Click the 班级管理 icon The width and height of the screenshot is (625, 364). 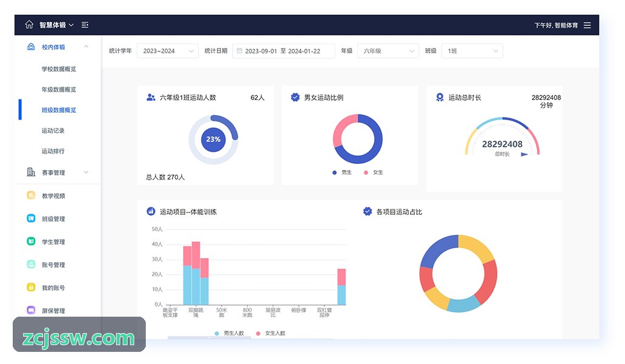[31, 218]
